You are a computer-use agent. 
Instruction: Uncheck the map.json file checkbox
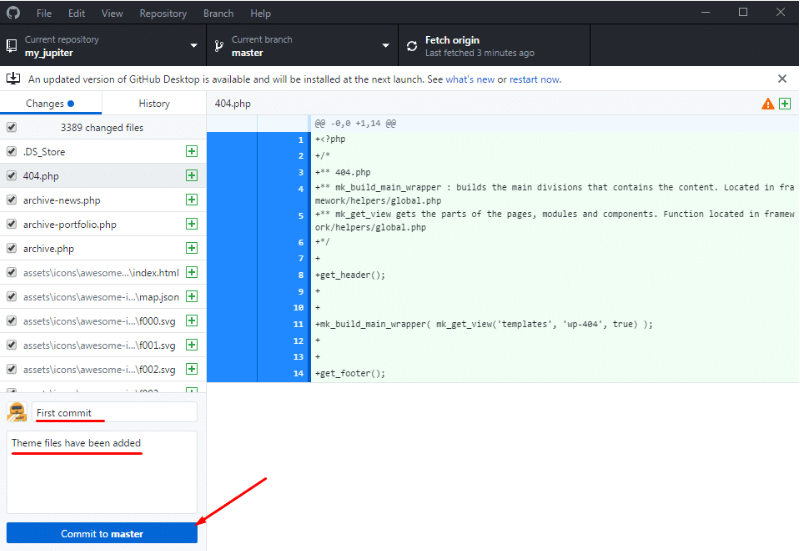(11, 296)
